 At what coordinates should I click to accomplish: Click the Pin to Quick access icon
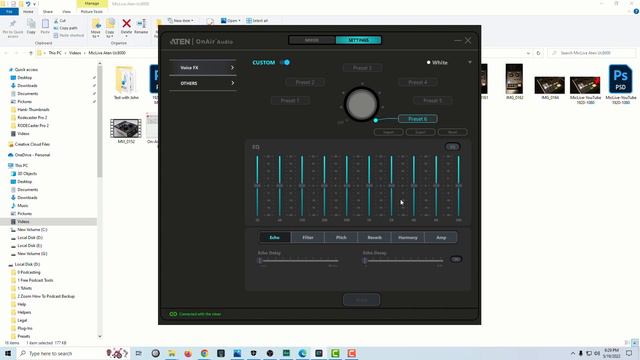point(13,24)
